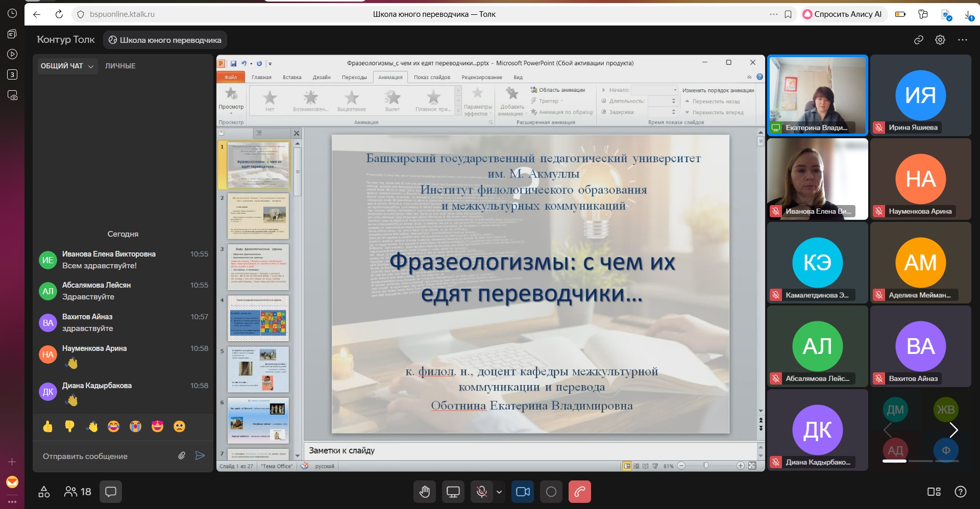Toggle the camera on or off

[523, 492]
